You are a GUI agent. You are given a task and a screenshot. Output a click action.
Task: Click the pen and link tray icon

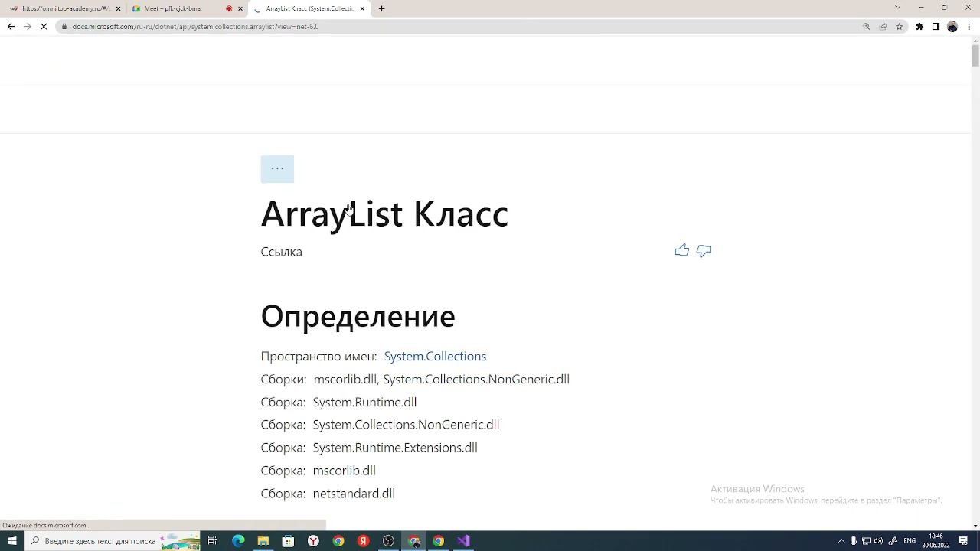point(893,541)
